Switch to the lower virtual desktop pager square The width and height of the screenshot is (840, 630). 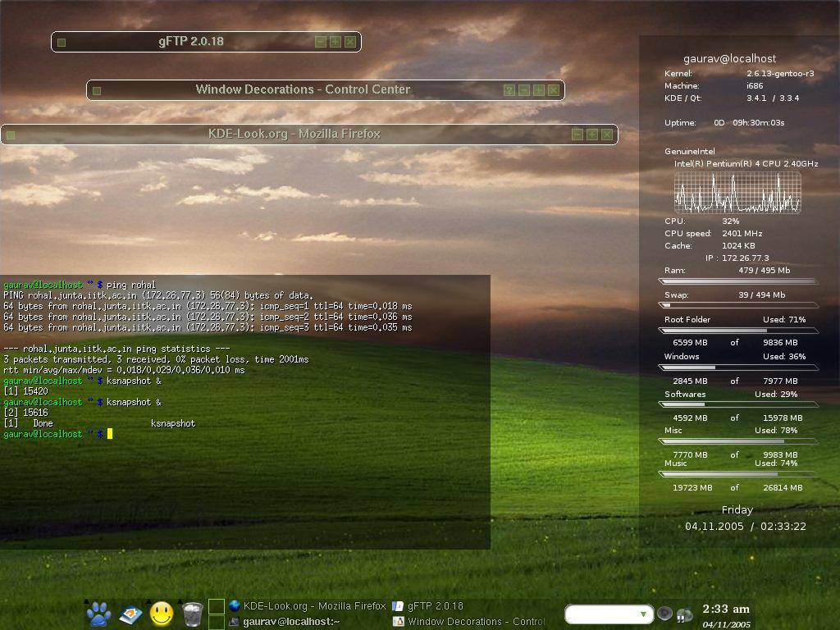pos(217,622)
